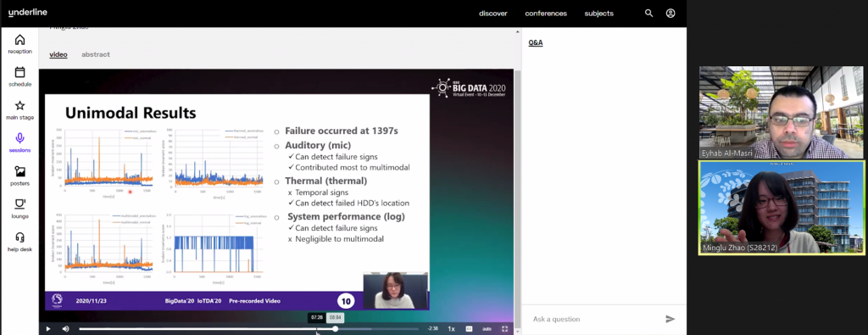Open the posters icon in sidebar
The width and height of the screenshot is (868, 335).
[x=20, y=171]
